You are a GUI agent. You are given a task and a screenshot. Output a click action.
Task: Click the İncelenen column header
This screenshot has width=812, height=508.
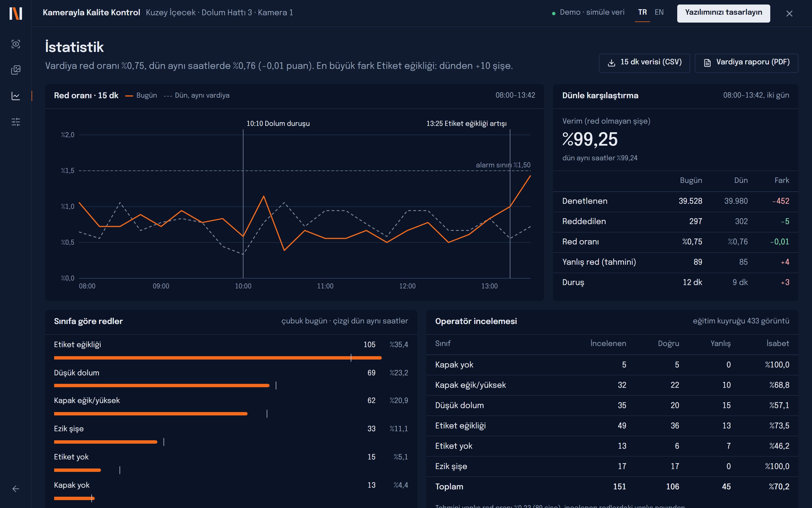608,343
